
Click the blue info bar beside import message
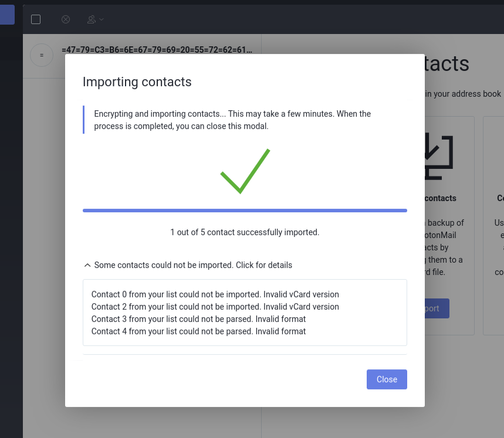(x=83, y=120)
